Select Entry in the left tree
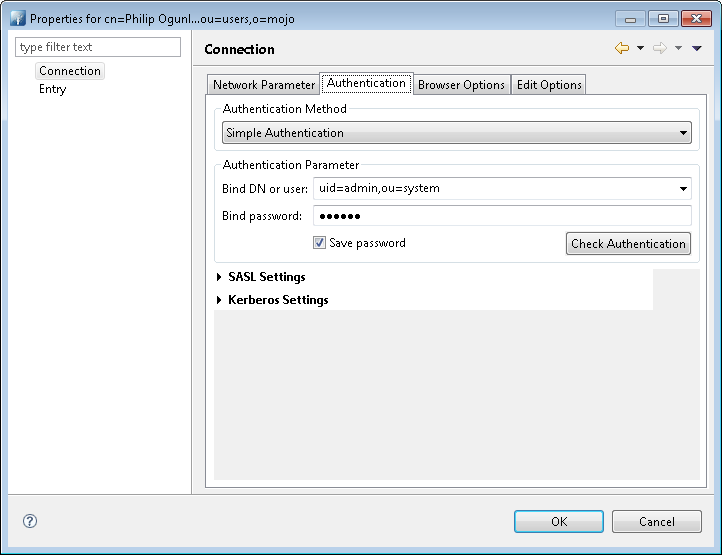722x555 pixels. point(52,89)
